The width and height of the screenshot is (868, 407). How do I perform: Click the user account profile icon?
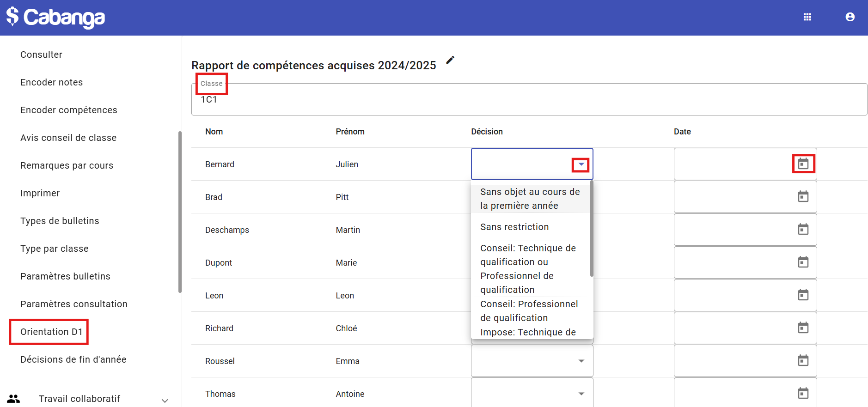tap(850, 17)
